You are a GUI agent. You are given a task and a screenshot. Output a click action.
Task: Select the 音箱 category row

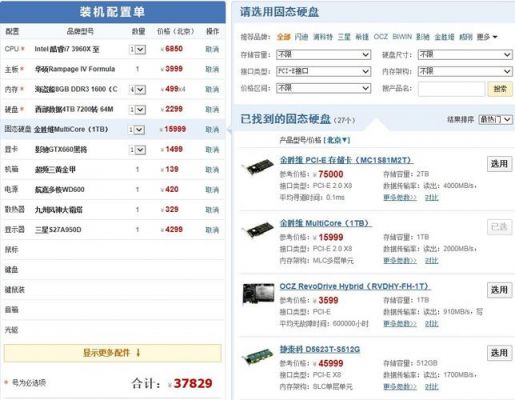[x=113, y=310]
